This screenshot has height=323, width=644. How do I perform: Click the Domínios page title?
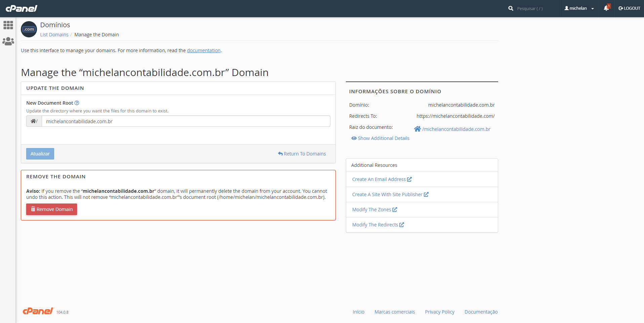(x=55, y=25)
